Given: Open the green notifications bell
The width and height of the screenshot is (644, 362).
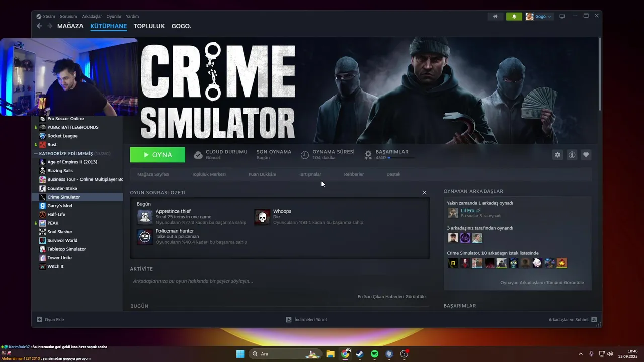Looking at the screenshot, I should [514, 17].
